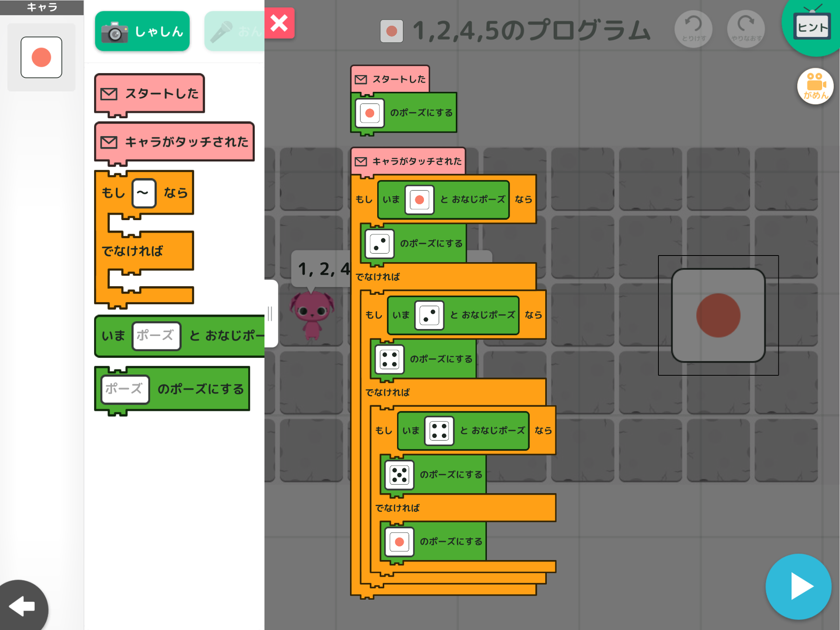Click four-dot dice in third もし condition
Screen dimensions: 840x630
(439, 430)
